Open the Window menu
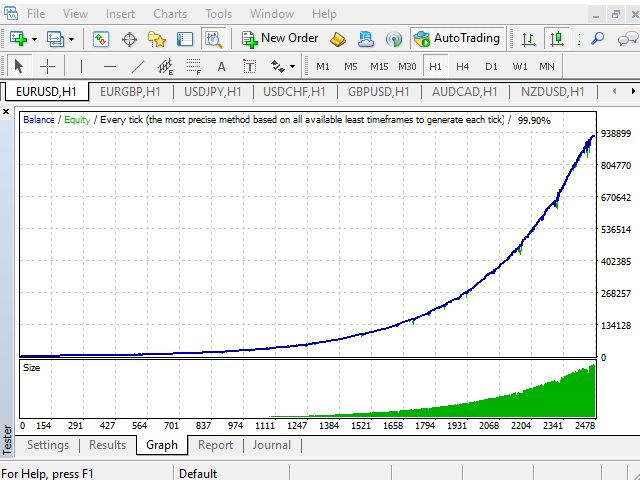This screenshot has width=640, height=480. click(272, 14)
